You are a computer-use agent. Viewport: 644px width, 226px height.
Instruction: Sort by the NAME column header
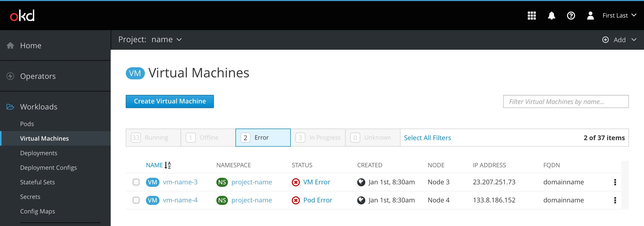pos(154,165)
